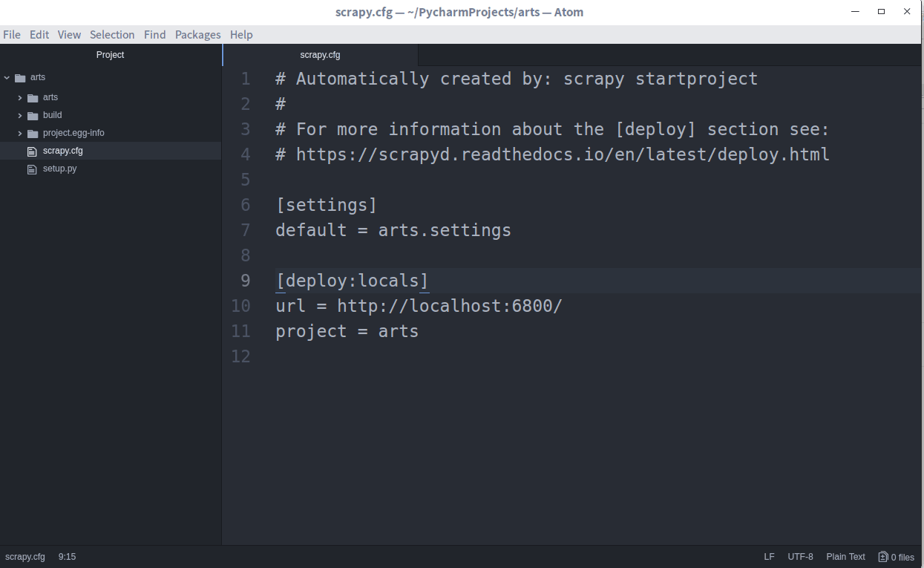Open the Selection menu
The image size is (924, 568).
(112, 35)
